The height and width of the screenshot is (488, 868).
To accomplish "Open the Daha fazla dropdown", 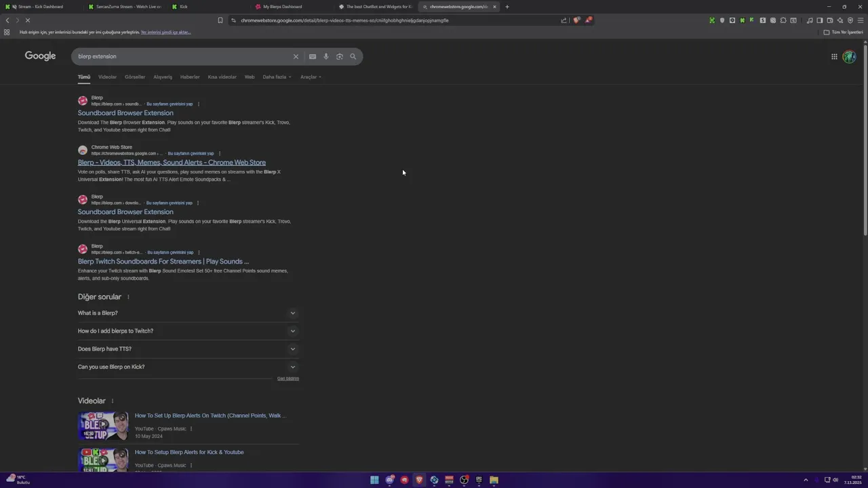I will [x=277, y=77].
